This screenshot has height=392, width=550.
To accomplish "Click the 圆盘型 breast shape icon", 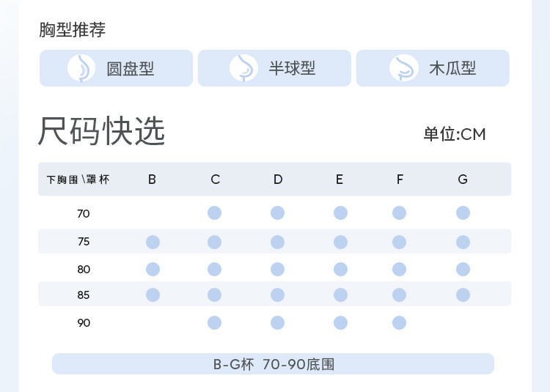I will [81, 68].
